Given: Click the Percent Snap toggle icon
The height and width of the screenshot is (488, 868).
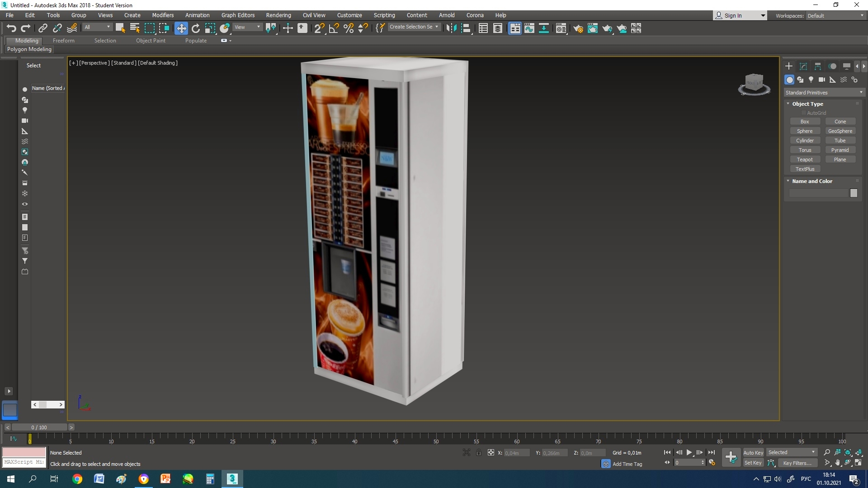Looking at the screenshot, I should (x=349, y=28).
